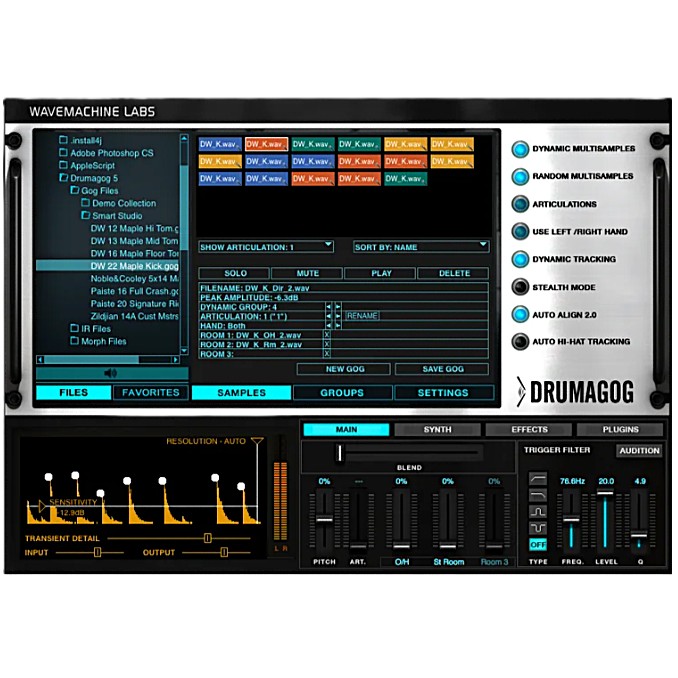Switch to the Synth tab
678x678 pixels.
438,429
